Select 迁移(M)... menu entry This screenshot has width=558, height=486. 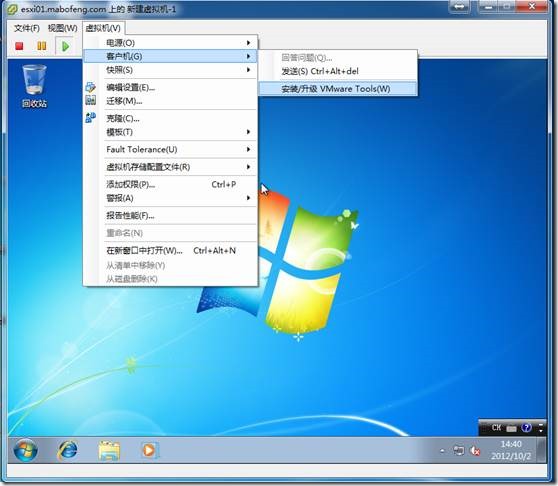coord(170,101)
